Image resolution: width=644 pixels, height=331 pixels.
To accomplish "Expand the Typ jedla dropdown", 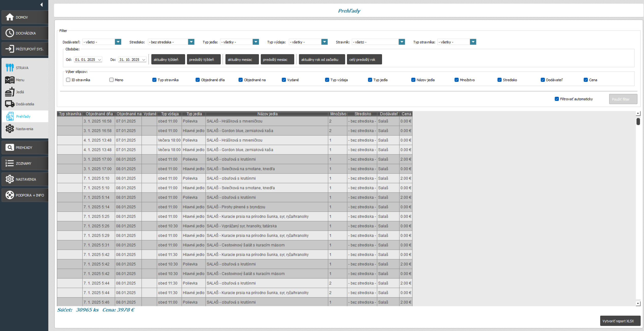I will tap(256, 42).
